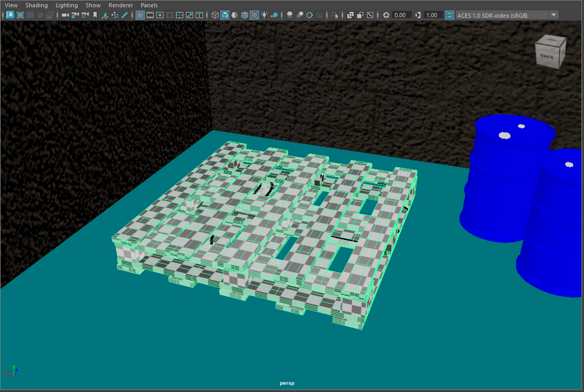Image resolution: width=584 pixels, height=392 pixels.
Task: Open the Panels menu
Action: coord(149,5)
